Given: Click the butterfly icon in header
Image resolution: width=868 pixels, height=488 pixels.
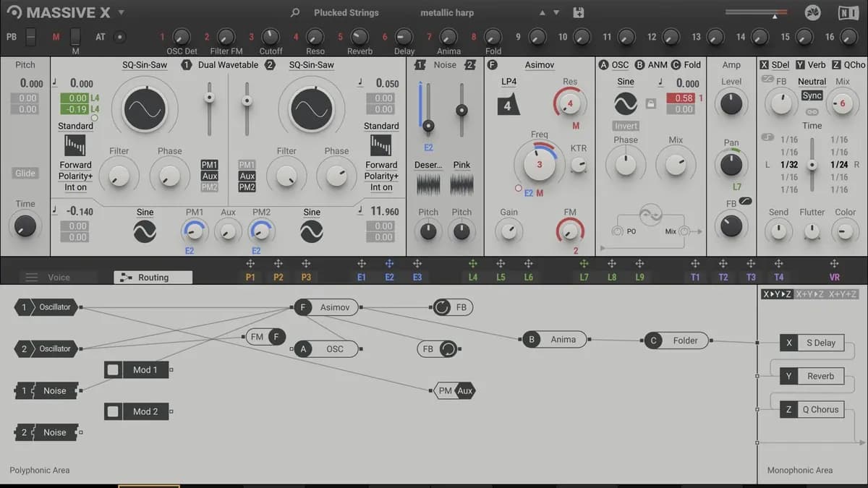Looking at the screenshot, I should (x=814, y=13).
